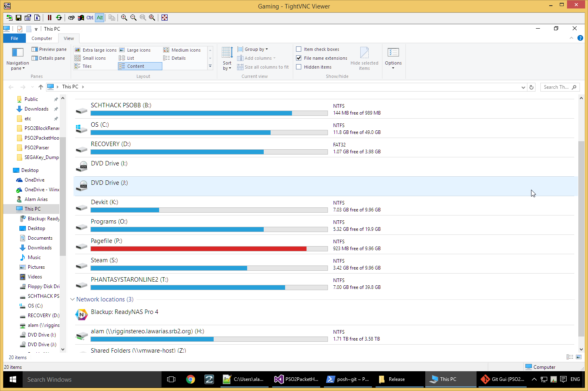Viewport: 588px width, 391px height.
Task: Toggle full screen mode icon in VNC toolbar
Action: [165, 17]
